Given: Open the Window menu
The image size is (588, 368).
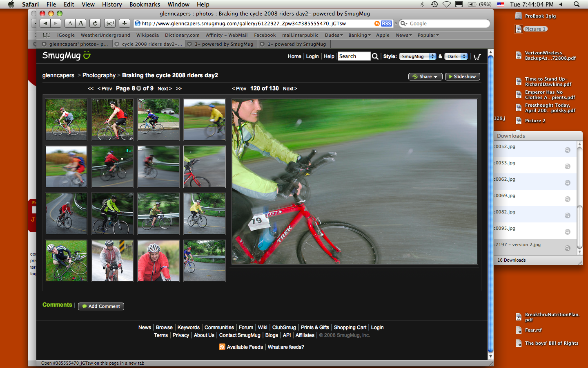Looking at the screenshot, I should 178,4.
